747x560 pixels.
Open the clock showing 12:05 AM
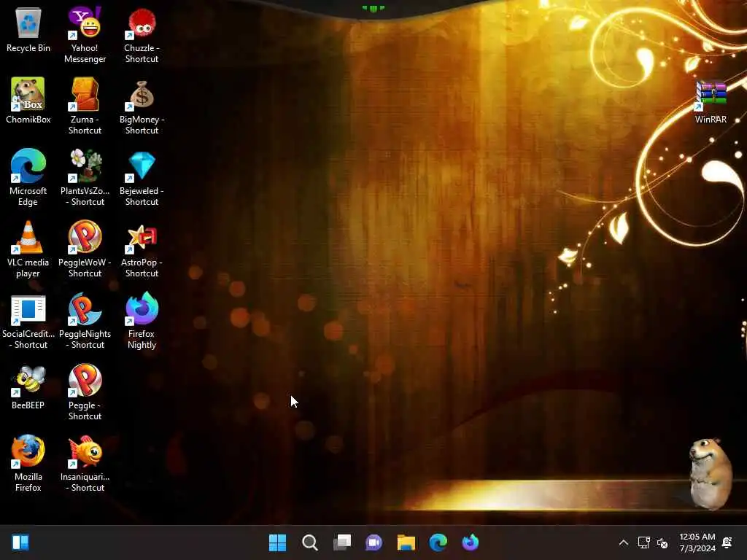pos(697,542)
